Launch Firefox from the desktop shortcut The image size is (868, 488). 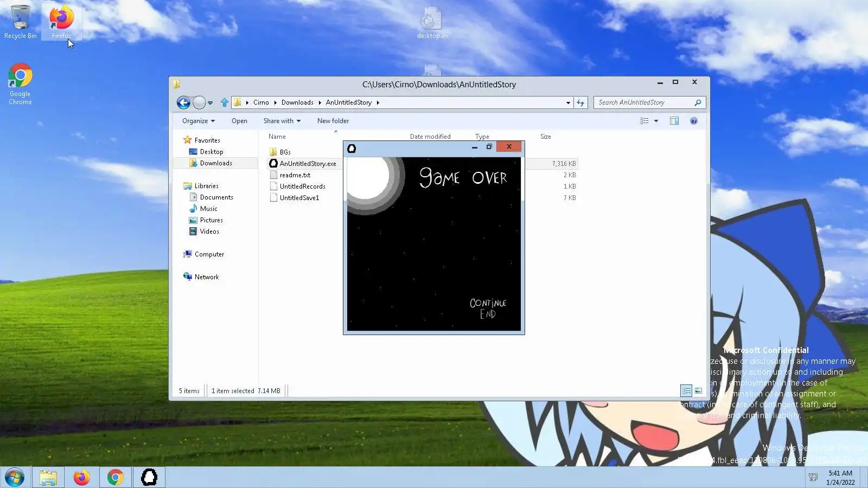[61, 22]
